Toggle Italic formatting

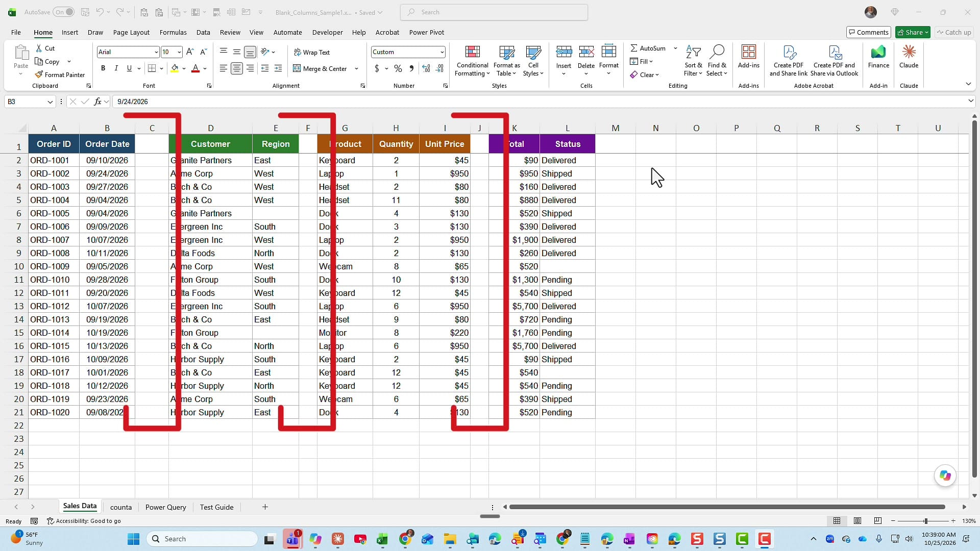[116, 68]
